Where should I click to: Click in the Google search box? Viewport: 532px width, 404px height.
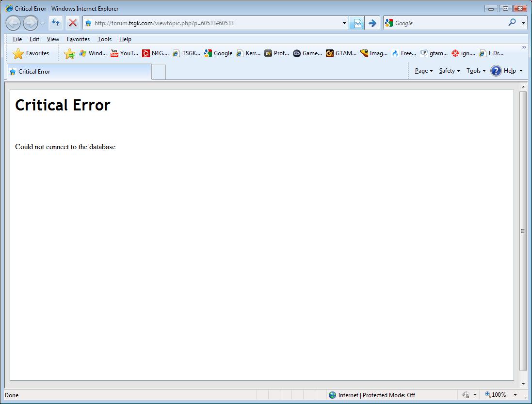click(449, 23)
